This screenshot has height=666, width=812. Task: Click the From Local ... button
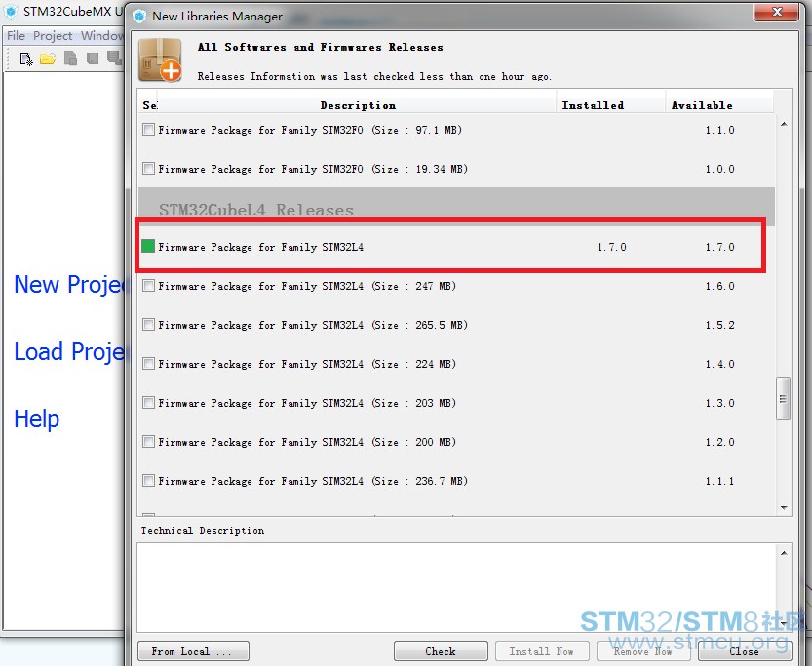pyautogui.click(x=193, y=651)
